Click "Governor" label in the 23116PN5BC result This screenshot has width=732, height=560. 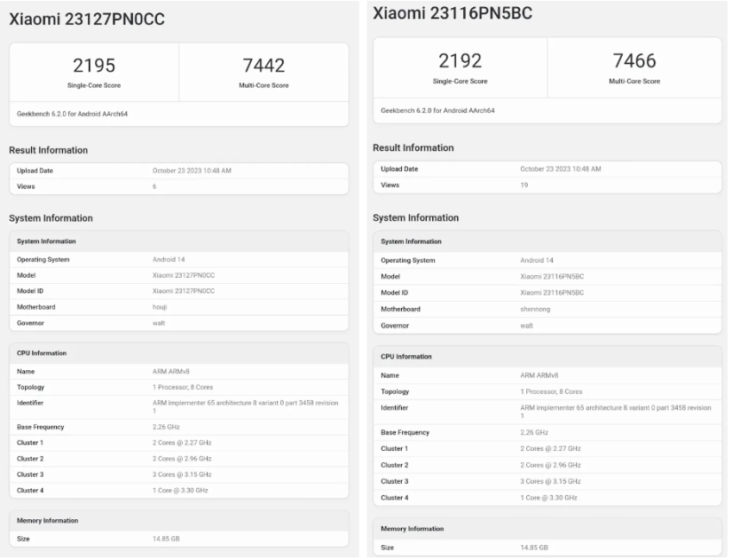point(395,326)
